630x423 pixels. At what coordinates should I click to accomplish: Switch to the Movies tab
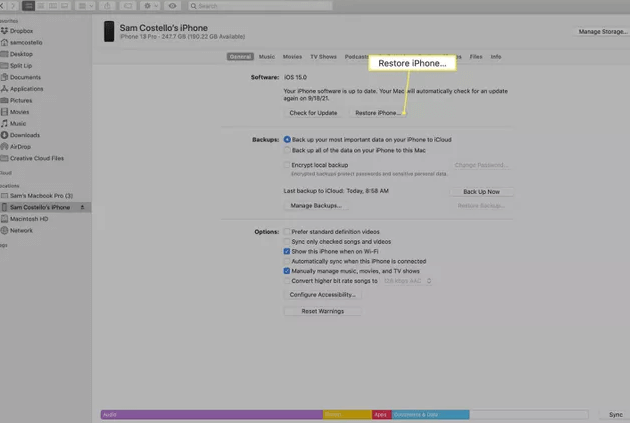(292, 57)
